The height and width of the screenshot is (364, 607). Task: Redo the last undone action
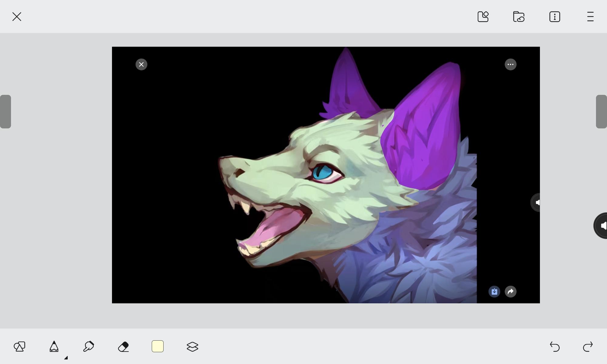(588, 346)
